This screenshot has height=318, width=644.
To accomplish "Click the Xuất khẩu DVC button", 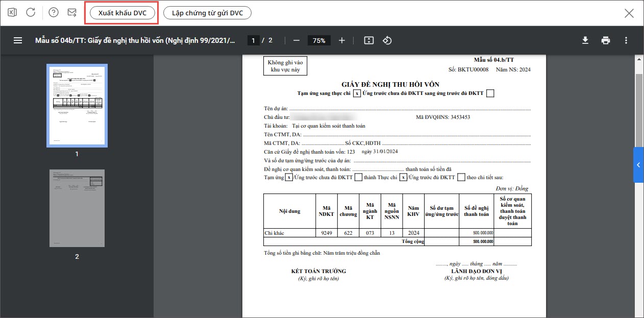I will tap(122, 13).
